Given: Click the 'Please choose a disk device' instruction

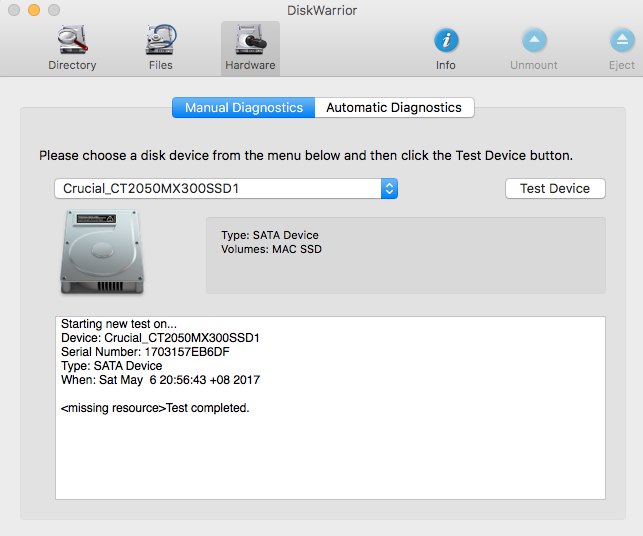Looking at the screenshot, I should click(x=306, y=156).
